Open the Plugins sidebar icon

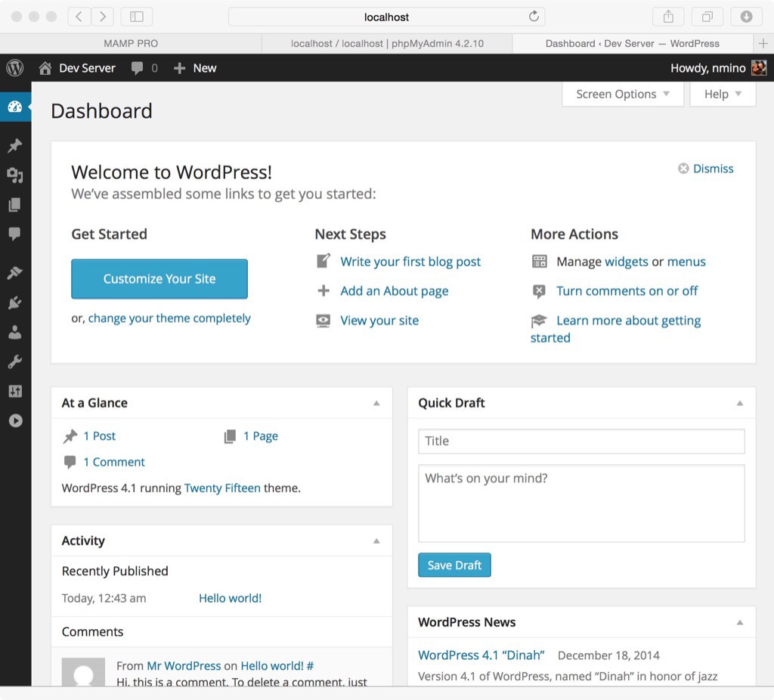pos(15,302)
